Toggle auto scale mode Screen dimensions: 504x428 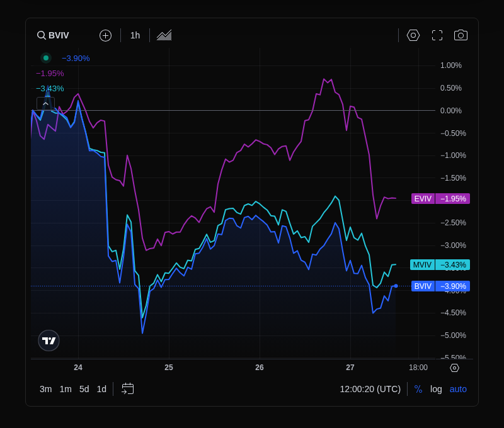[x=458, y=389]
